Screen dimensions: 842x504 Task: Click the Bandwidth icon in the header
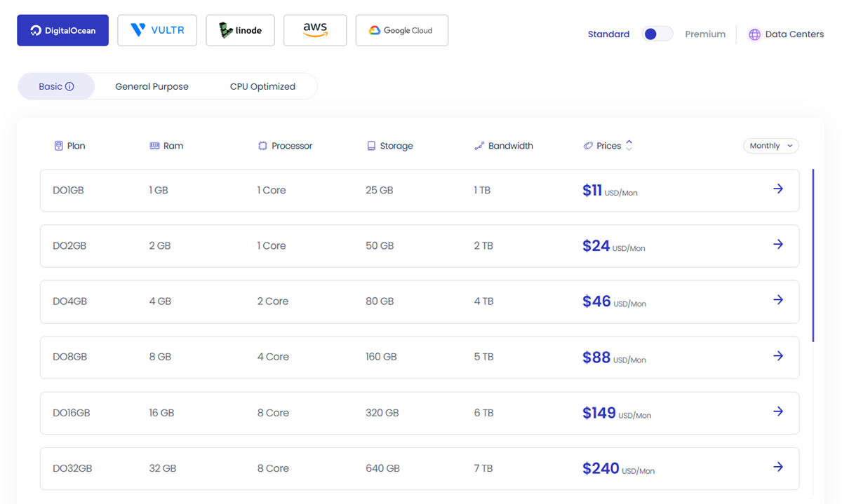(480, 145)
